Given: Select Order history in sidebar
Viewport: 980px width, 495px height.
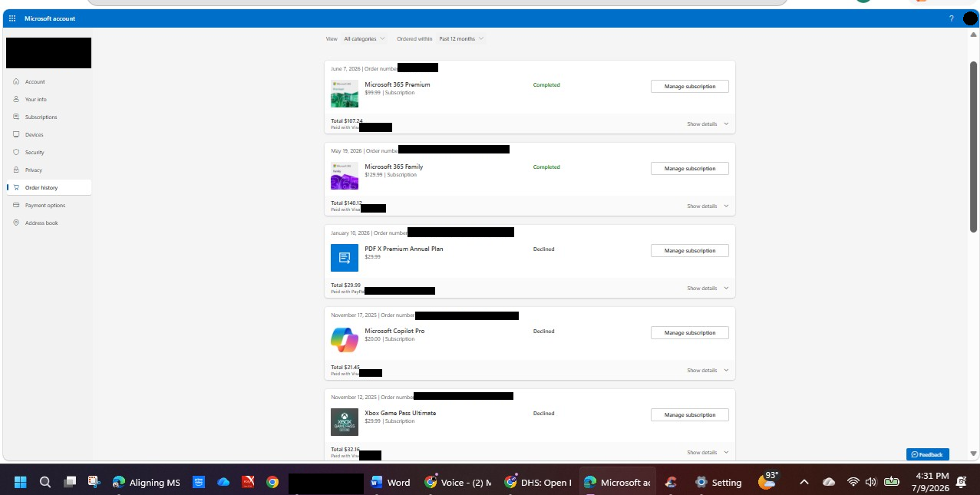Looking at the screenshot, I should 48,187.
